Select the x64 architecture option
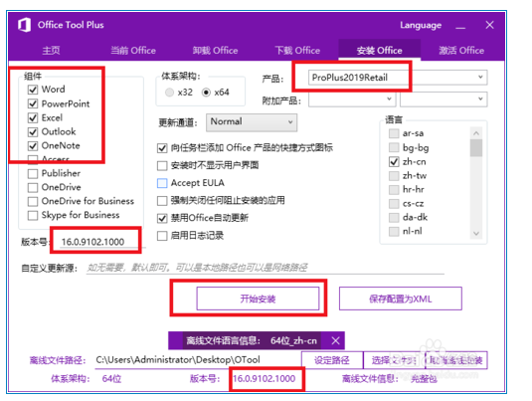The image size is (532, 401). click(206, 93)
